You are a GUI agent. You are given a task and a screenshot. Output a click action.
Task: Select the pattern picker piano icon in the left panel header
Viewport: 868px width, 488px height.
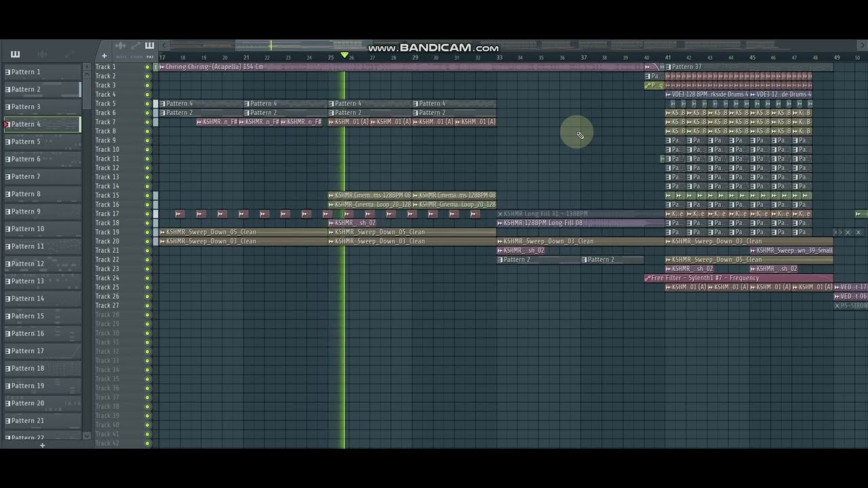[16, 54]
